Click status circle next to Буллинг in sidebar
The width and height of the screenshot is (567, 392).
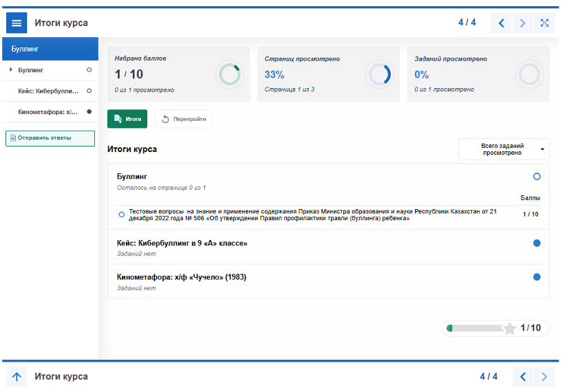pyautogui.click(x=89, y=70)
